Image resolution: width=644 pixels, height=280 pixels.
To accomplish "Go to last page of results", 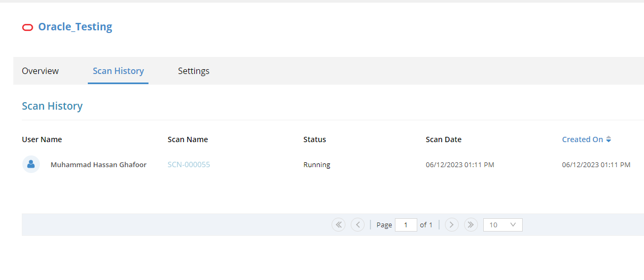I will click(470, 225).
